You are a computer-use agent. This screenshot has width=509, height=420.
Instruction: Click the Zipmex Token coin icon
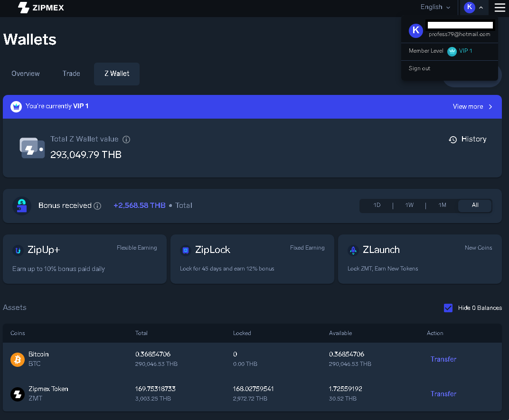click(18, 394)
